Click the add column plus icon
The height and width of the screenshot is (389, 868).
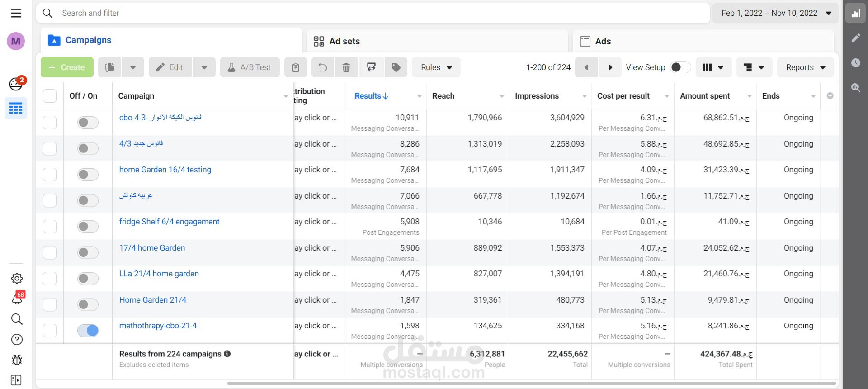(x=830, y=96)
